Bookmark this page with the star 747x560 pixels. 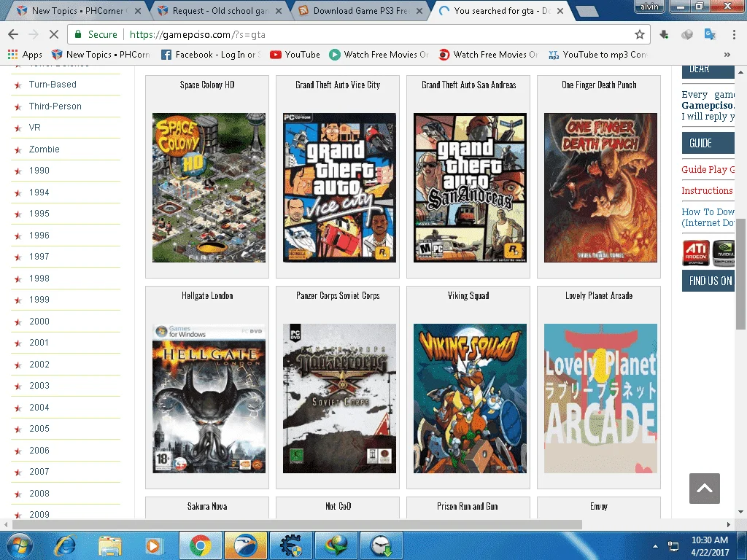point(639,34)
